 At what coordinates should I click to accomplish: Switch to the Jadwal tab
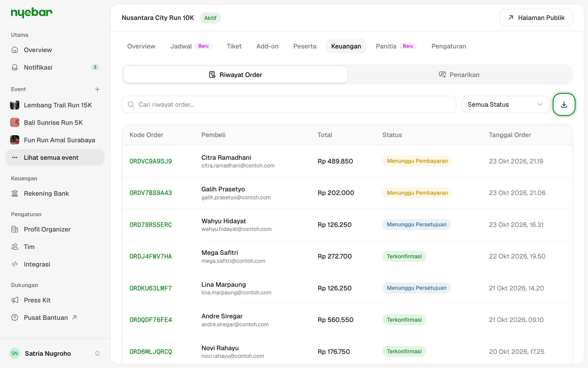(x=191, y=46)
